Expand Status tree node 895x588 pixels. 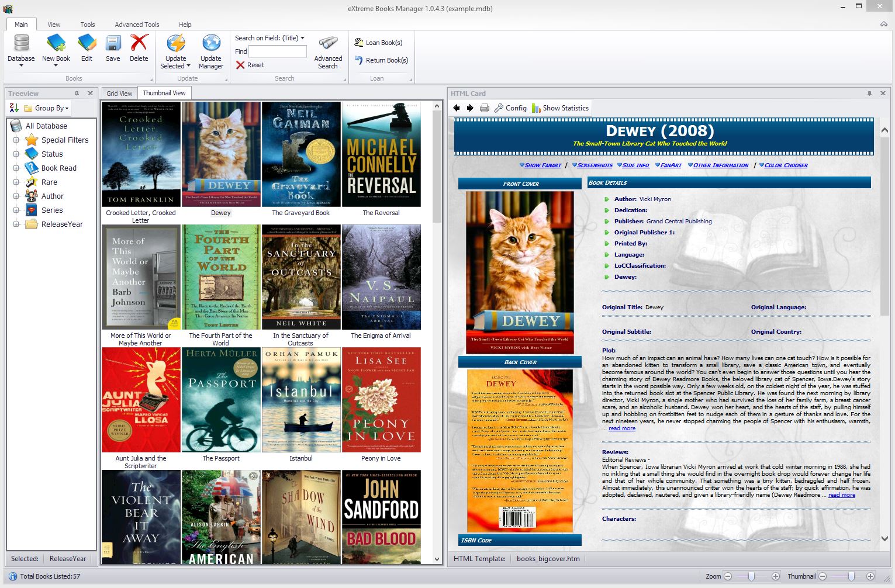pos(16,154)
